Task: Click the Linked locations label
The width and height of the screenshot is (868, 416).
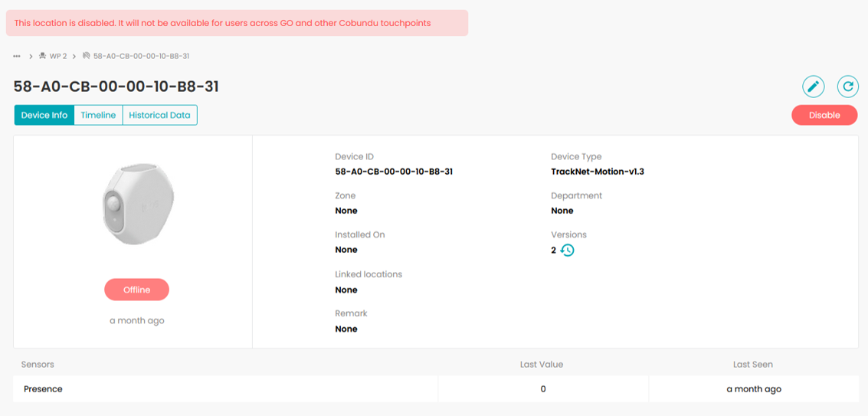Action: point(368,274)
